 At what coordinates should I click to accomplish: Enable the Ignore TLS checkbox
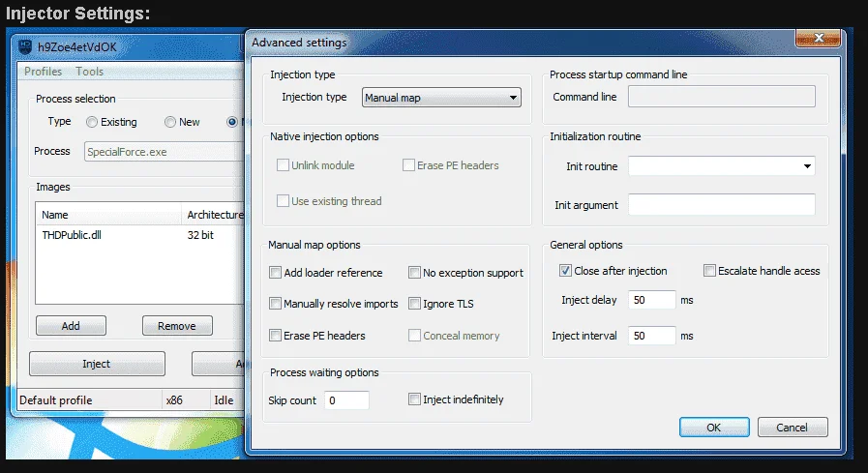414,303
